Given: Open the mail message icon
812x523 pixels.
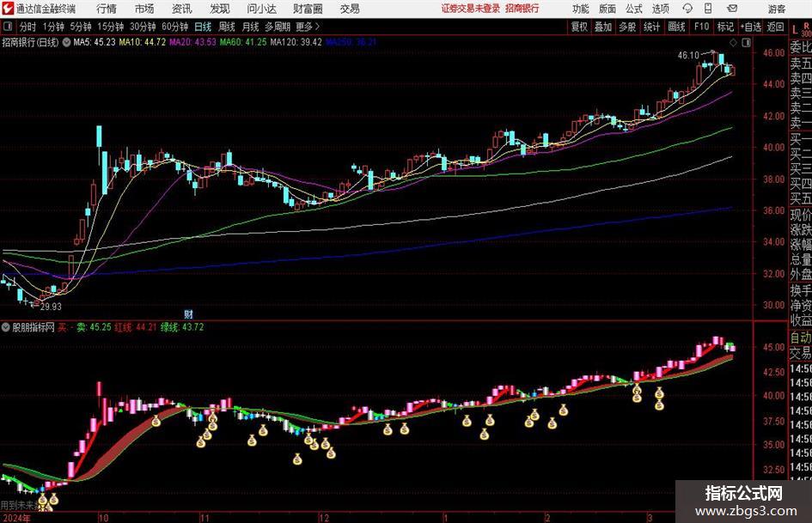Looking at the screenshot, I should 732,9.
